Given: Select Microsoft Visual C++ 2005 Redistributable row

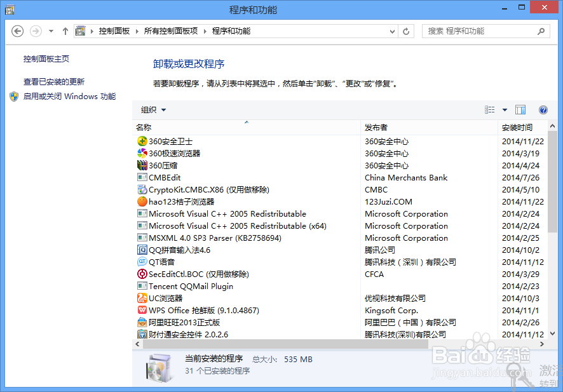Looking at the screenshot, I should point(340,214).
